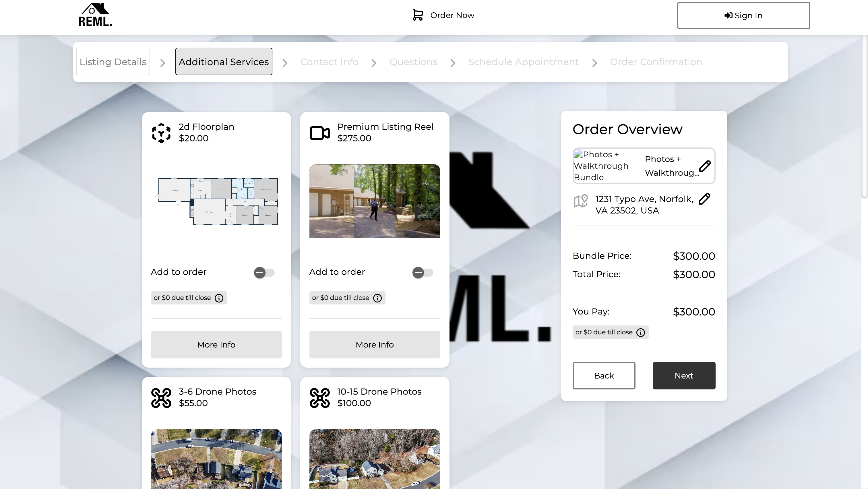Edit the Photos + Walkthrough bundle
The height and width of the screenshot is (489, 868).
click(705, 166)
